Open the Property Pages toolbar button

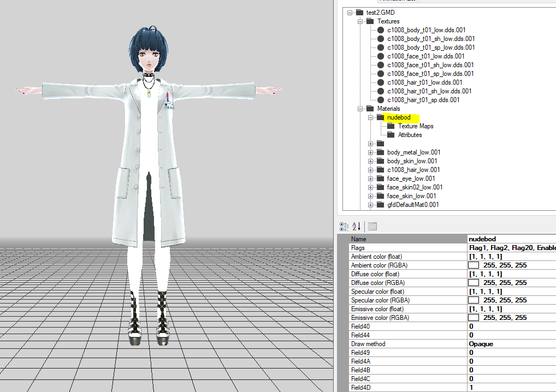click(x=372, y=227)
